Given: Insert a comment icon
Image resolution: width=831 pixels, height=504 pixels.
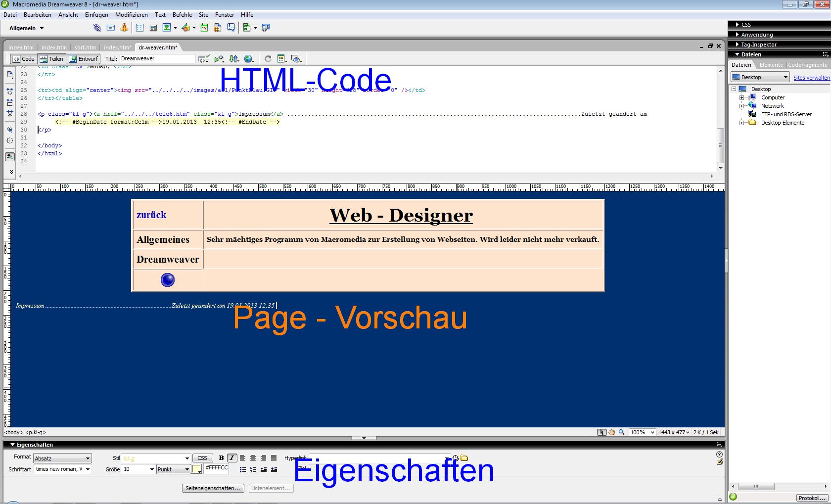Looking at the screenshot, I should click(231, 28).
